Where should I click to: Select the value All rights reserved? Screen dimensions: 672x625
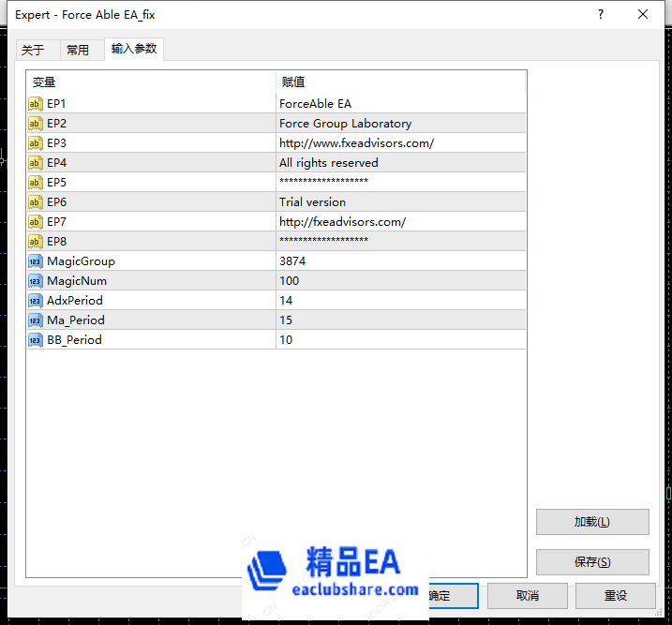pyautogui.click(x=329, y=163)
